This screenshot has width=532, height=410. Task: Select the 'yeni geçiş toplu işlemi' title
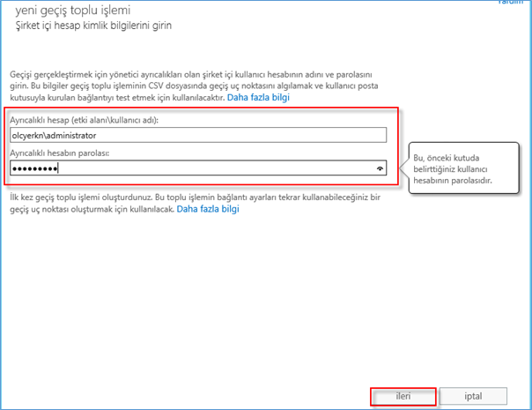(x=72, y=11)
